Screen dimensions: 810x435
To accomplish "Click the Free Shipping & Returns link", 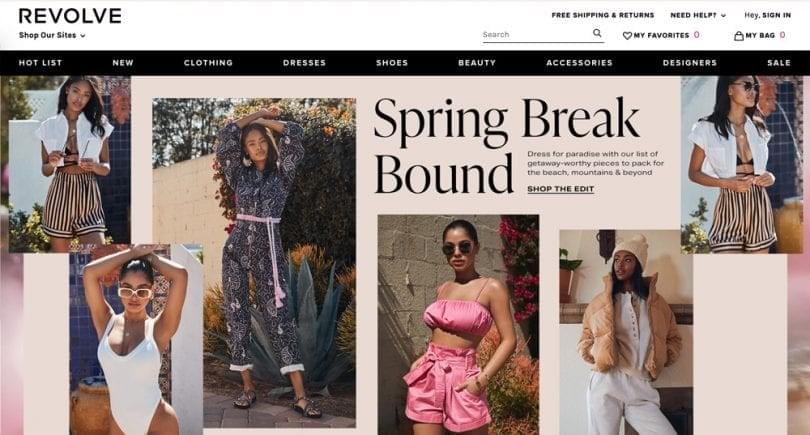I will click(603, 15).
